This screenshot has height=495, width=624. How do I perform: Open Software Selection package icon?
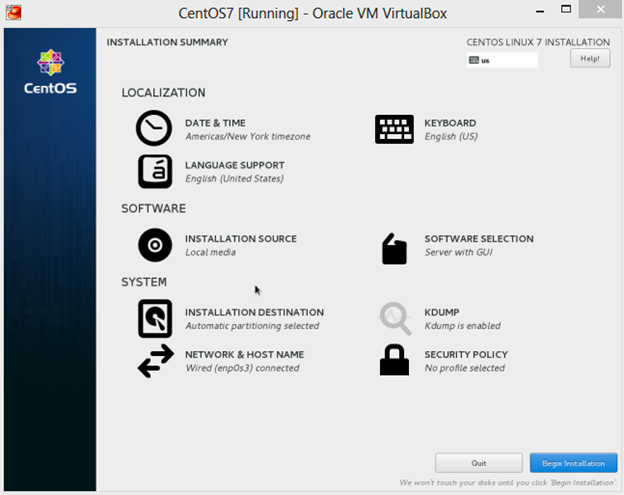pos(394,249)
